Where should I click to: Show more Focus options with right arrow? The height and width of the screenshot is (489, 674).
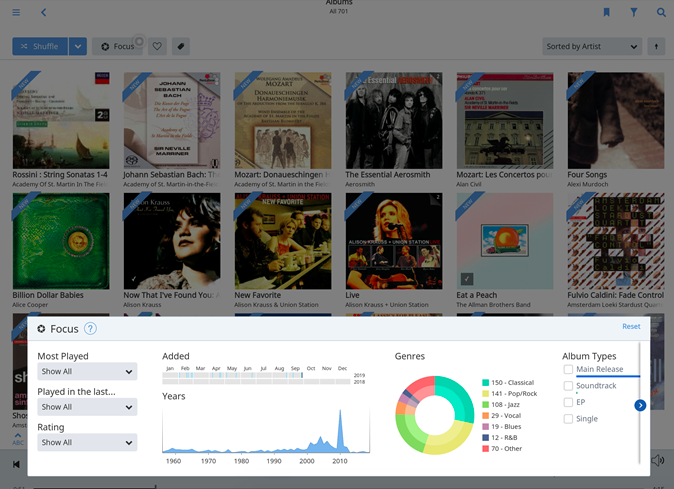pos(640,405)
